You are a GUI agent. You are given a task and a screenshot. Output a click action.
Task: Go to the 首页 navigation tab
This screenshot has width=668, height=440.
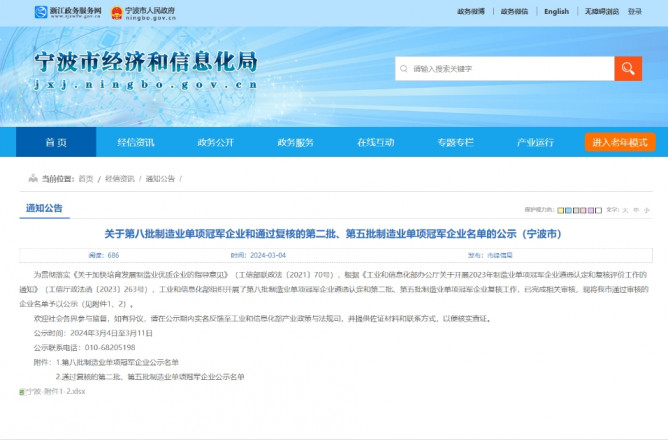(57, 142)
